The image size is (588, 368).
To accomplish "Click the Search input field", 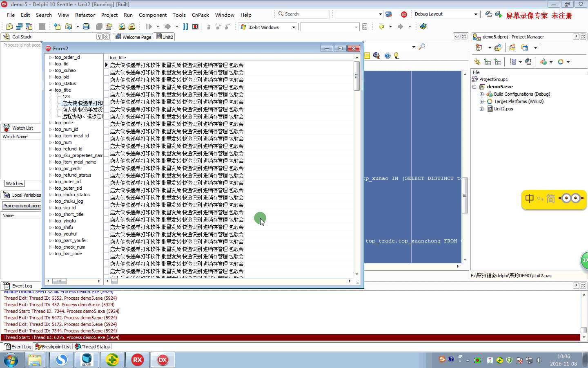I will coord(303,14).
